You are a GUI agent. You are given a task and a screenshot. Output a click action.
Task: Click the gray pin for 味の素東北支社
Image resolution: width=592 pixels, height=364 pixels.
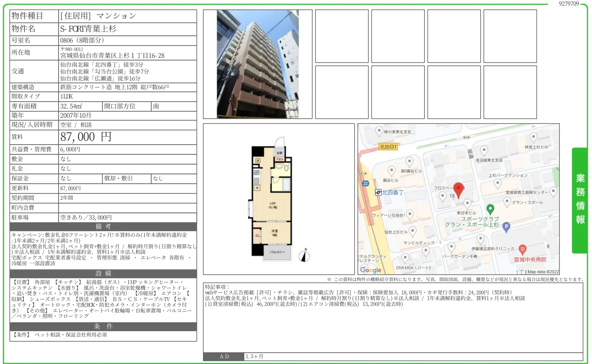click(x=379, y=131)
